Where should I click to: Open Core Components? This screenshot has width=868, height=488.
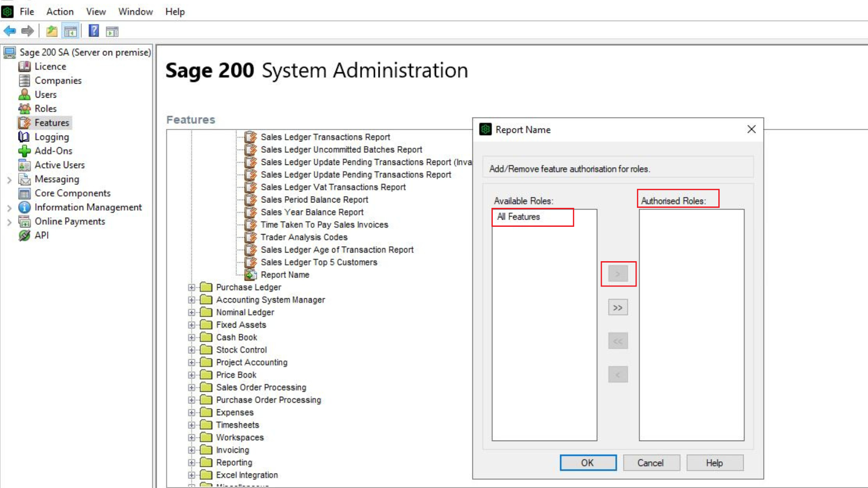pos(72,193)
